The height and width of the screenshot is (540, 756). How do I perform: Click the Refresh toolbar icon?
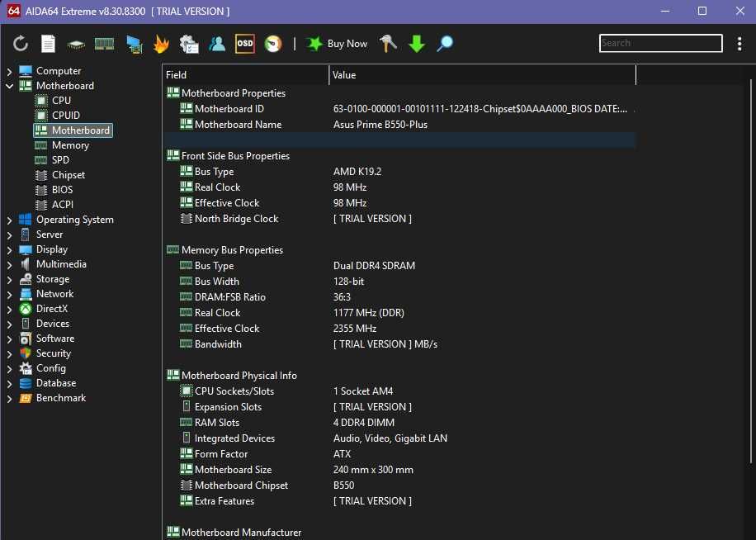click(x=21, y=44)
